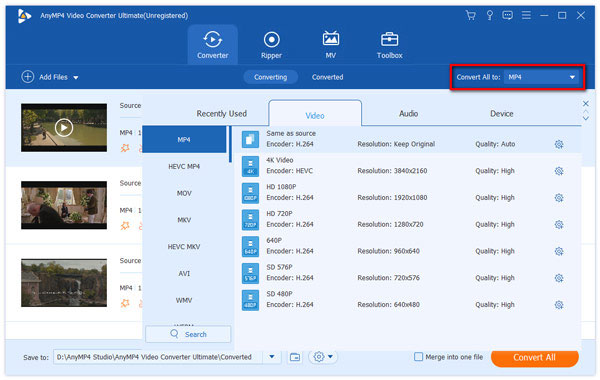Show the Converted list
Screen dimensions: 600x380
[x=327, y=77]
